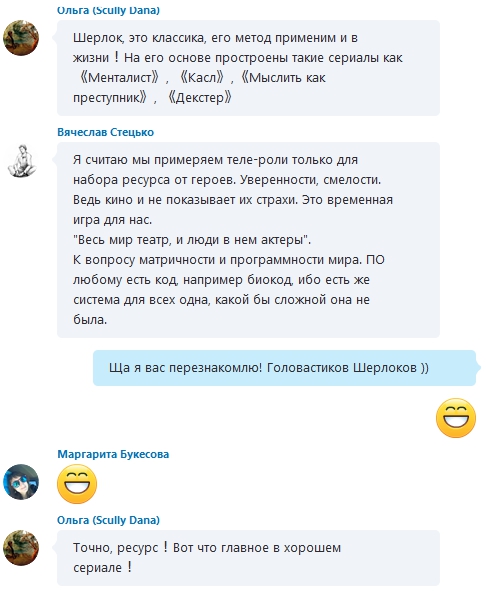
Task: Click the «Менталист» title in the first message
Action: pos(120,78)
